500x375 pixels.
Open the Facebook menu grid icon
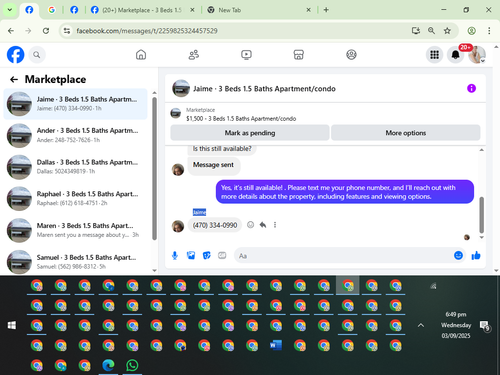point(434,55)
